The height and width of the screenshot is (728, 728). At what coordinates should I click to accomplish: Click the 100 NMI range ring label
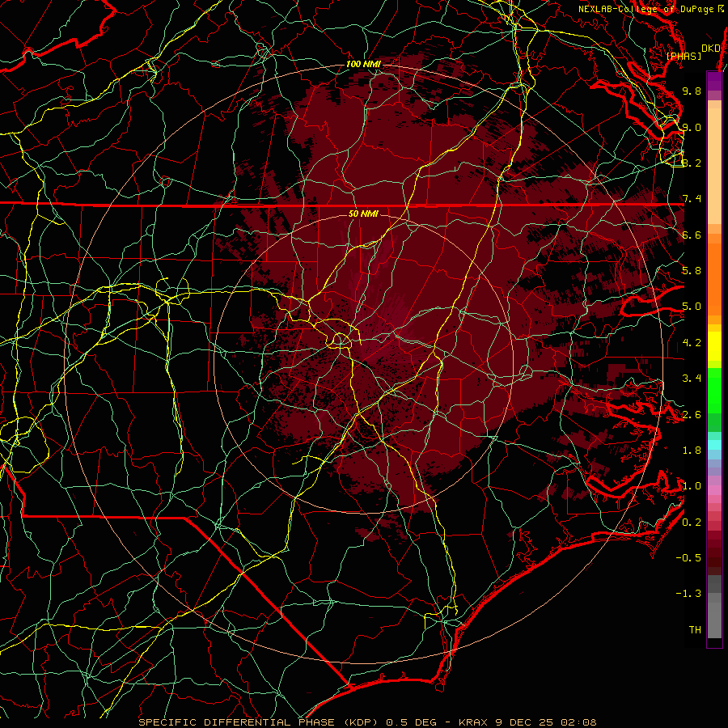tap(362, 64)
